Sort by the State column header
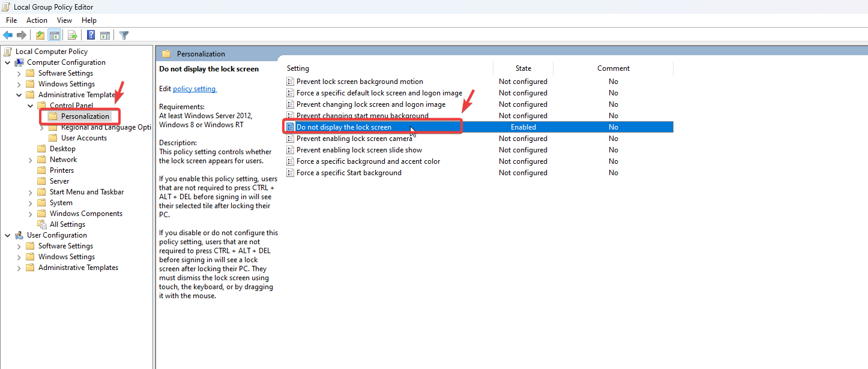 (x=523, y=68)
